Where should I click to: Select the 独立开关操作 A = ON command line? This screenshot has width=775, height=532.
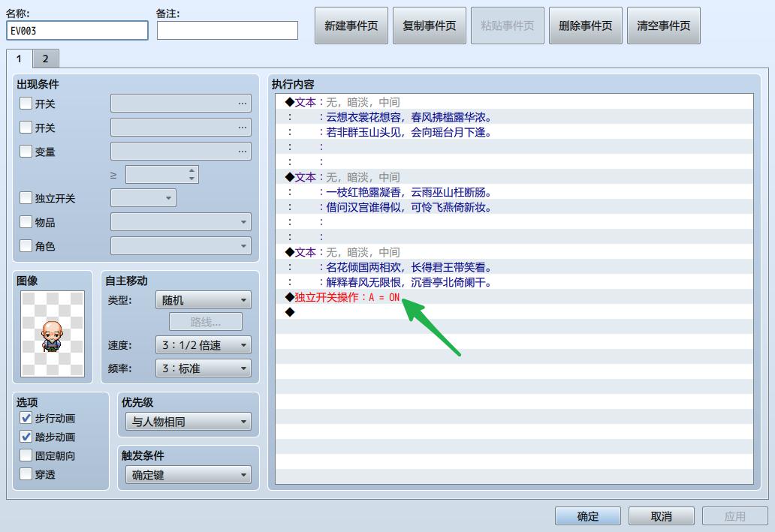tap(514, 297)
